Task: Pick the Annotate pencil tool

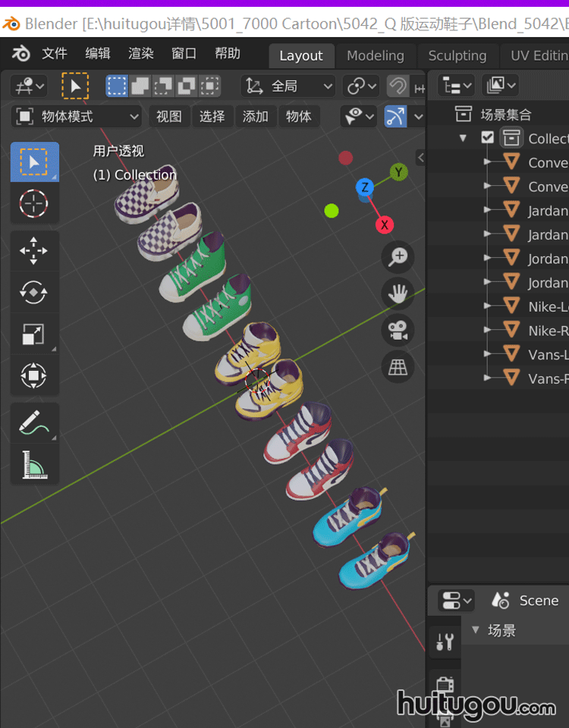Action: (34, 422)
